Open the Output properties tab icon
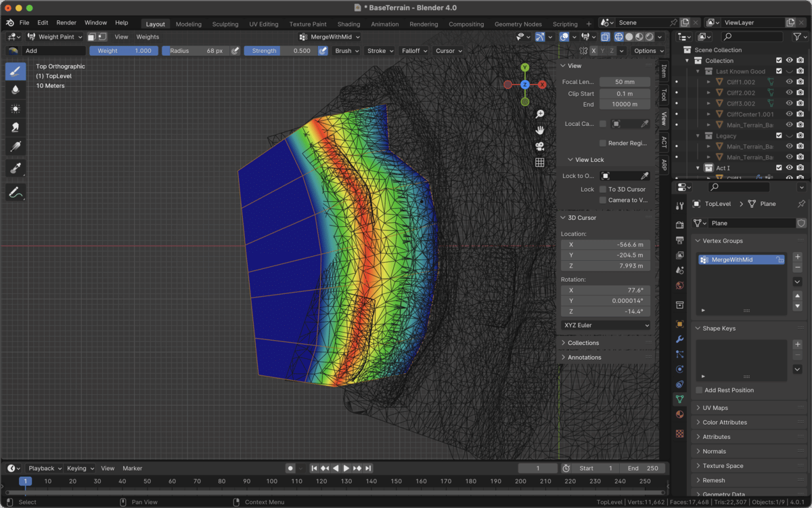812x508 pixels. 680,240
